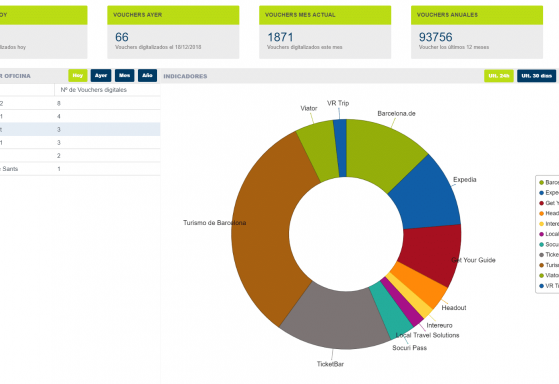Viewport: 559px width, 384px height.
Task: Click the thin VR Trip blue slice
Action: (x=340, y=148)
